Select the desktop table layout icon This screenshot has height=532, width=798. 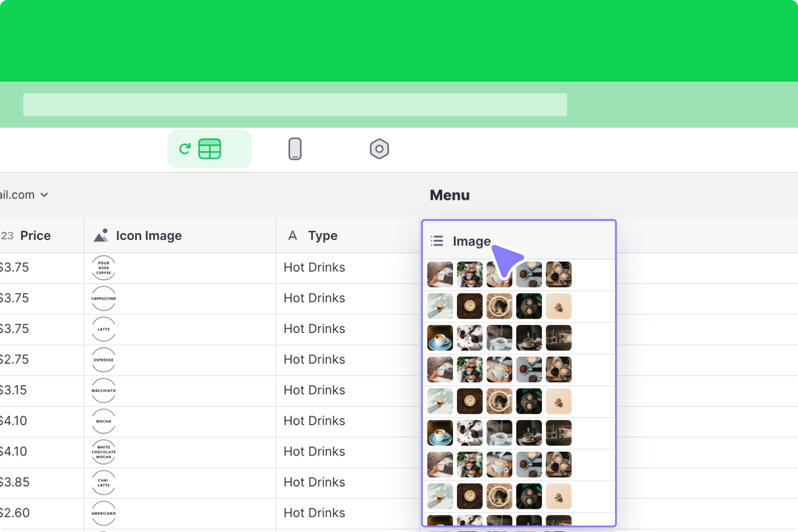(x=209, y=149)
